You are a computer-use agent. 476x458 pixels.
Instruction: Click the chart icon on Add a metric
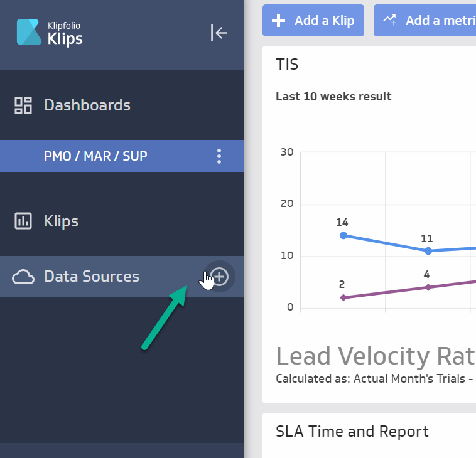coord(389,21)
